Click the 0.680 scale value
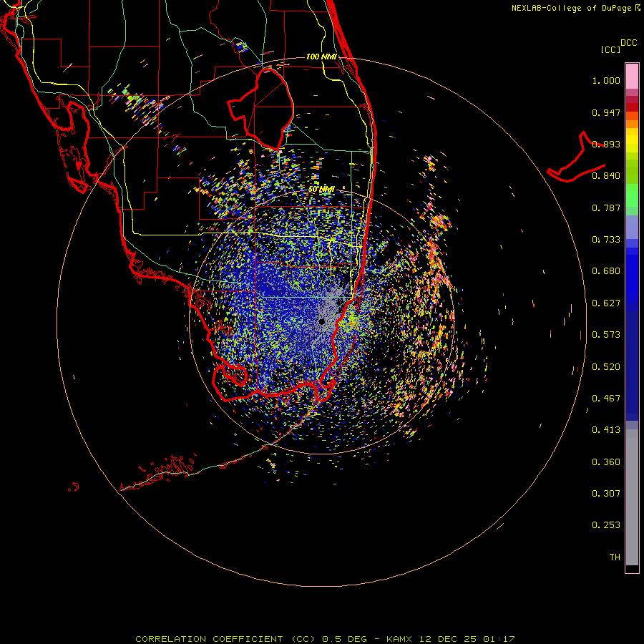 point(606,271)
